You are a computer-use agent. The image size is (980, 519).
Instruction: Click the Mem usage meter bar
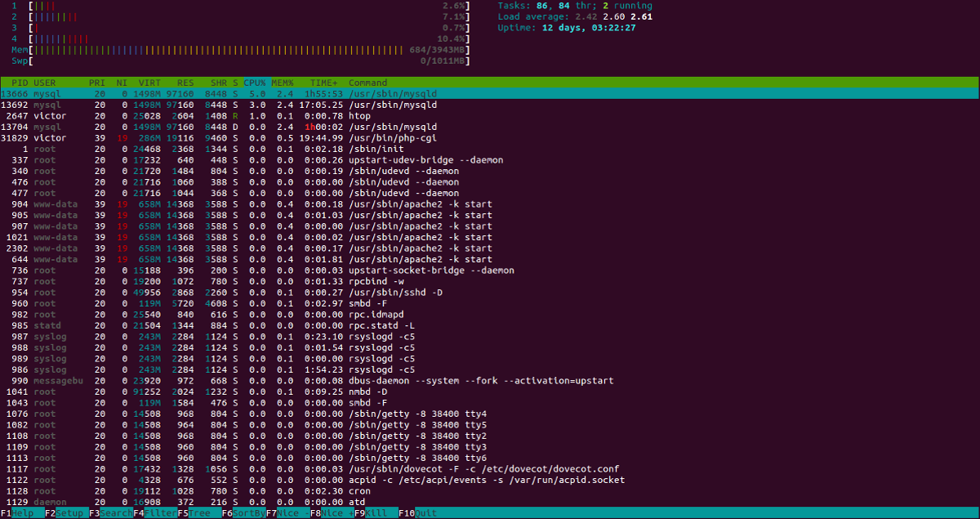coord(245,50)
